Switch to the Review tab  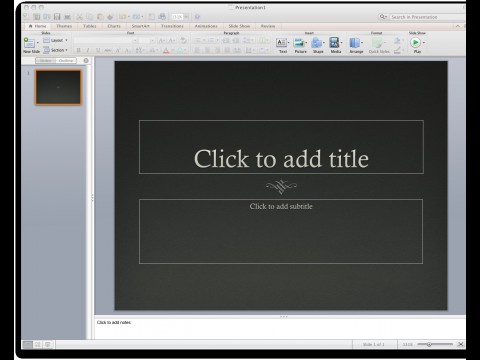pos(268,26)
